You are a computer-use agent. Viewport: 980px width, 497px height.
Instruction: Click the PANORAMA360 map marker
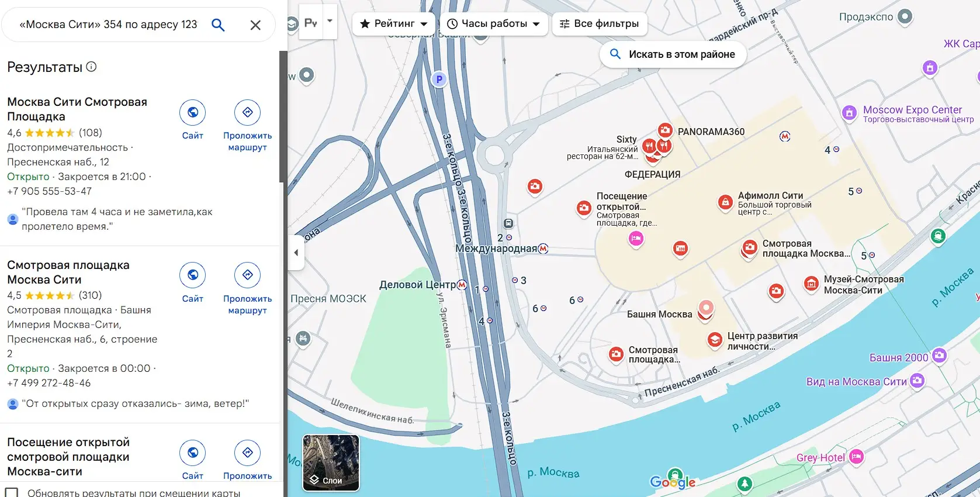point(665,131)
